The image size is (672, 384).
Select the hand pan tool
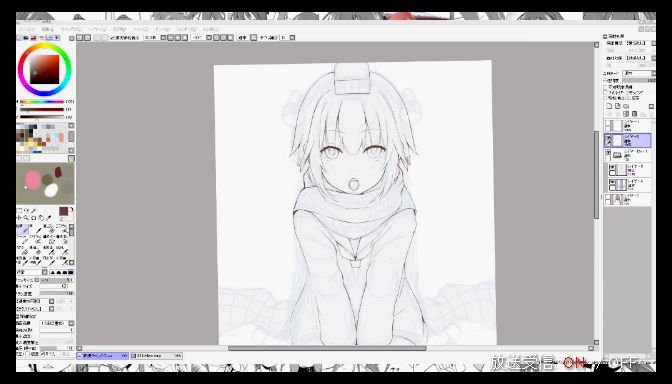41,218
